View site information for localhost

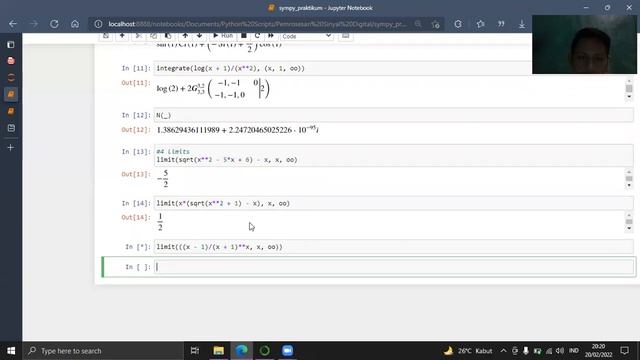pyautogui.click(x=98, y=24)
